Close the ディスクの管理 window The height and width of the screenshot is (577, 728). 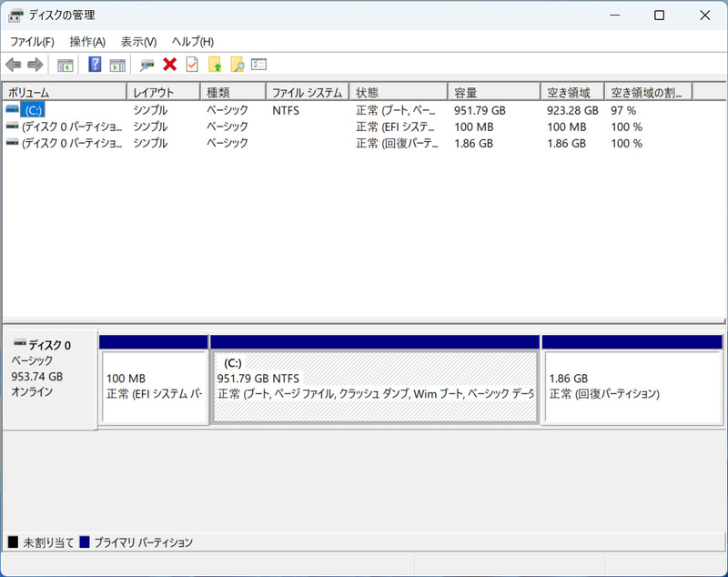click(704, 15)
